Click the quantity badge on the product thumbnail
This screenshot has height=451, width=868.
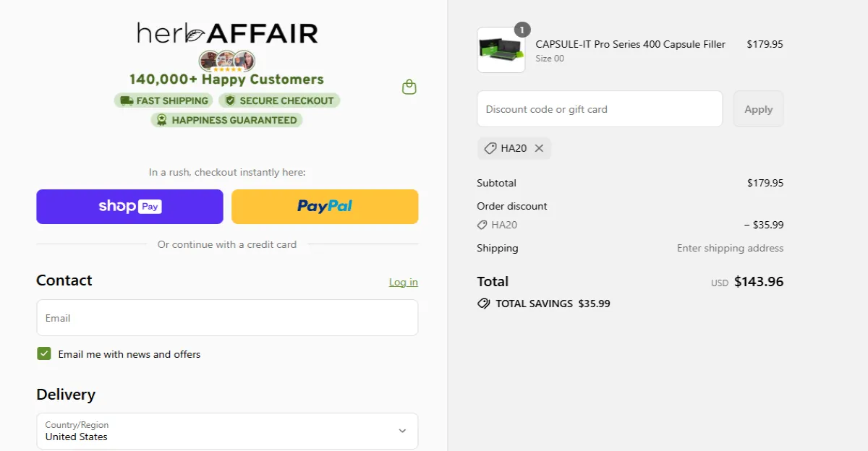tap(522, 30)
